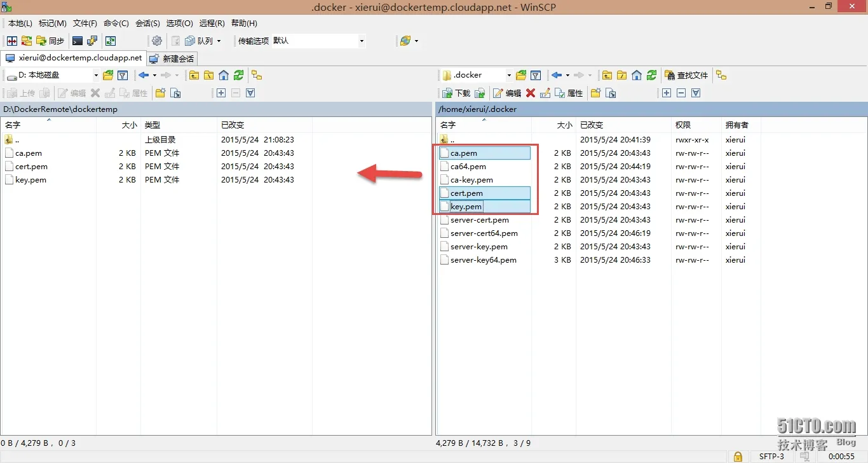
Task: Click the Preferences gear icon
Action: (157, 41)
